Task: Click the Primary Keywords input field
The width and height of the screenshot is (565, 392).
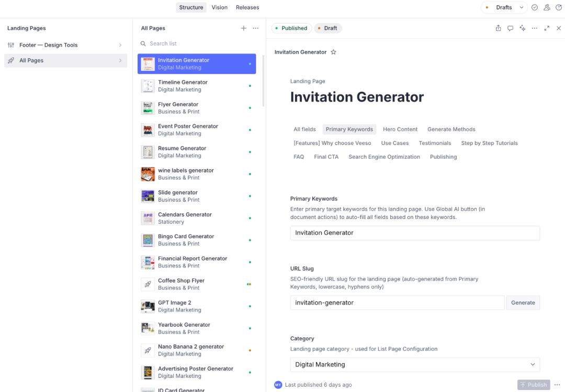Action: tap(415, 233)
